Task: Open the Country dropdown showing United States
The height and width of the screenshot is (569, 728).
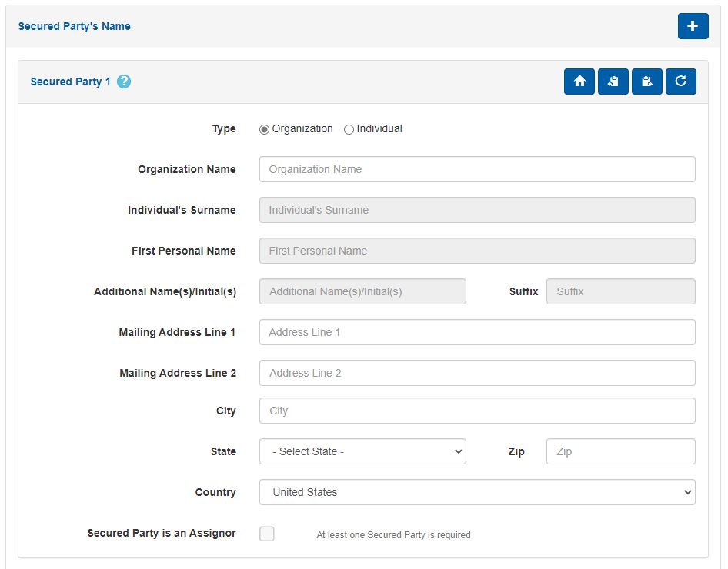Action: [477, 492]
